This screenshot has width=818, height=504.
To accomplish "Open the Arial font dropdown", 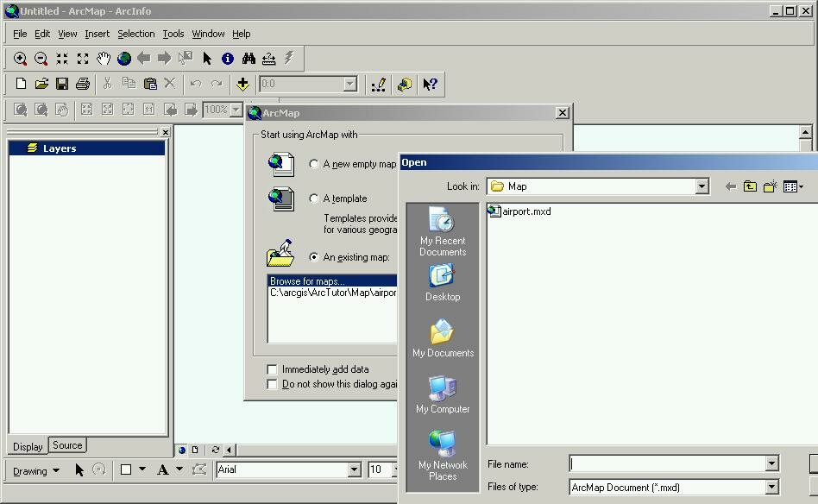I will pos(355,469).
